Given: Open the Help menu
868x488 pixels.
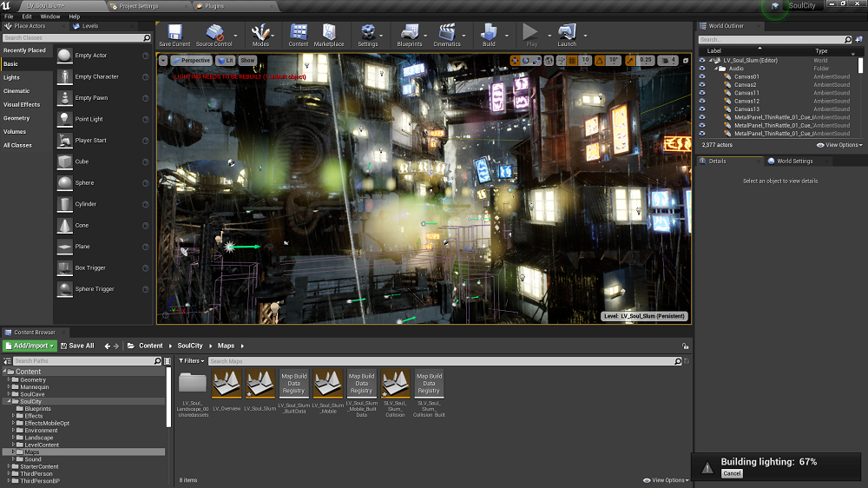Looking at the screenshot, I should point(74,16).
